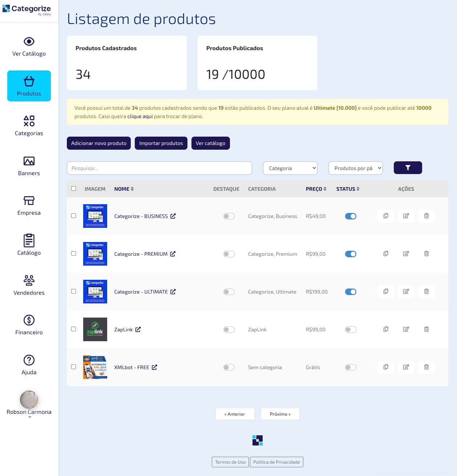Viewport: 457px width, 476px height.
Task: Open Produtos por página dropdown
Action: coord(356,168)
